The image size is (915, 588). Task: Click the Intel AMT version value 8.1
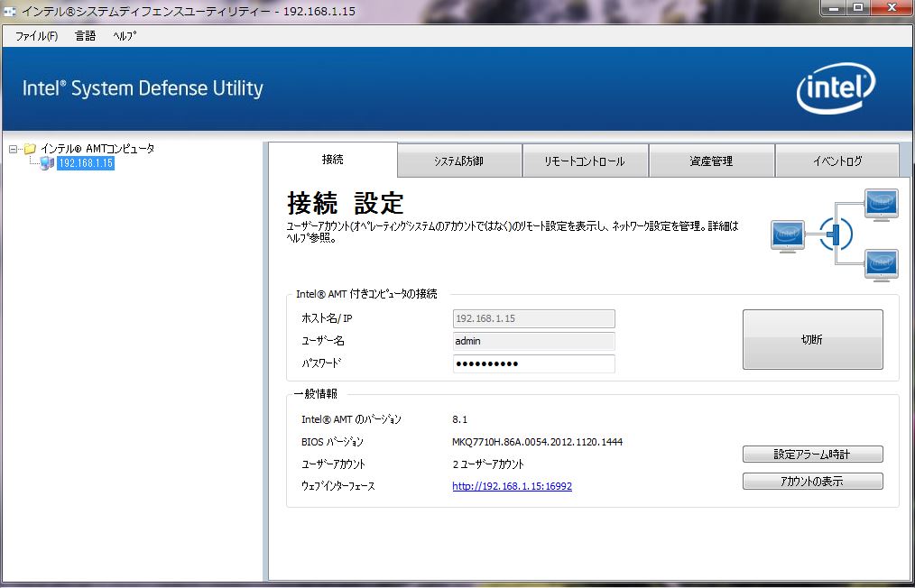(460, 419)
